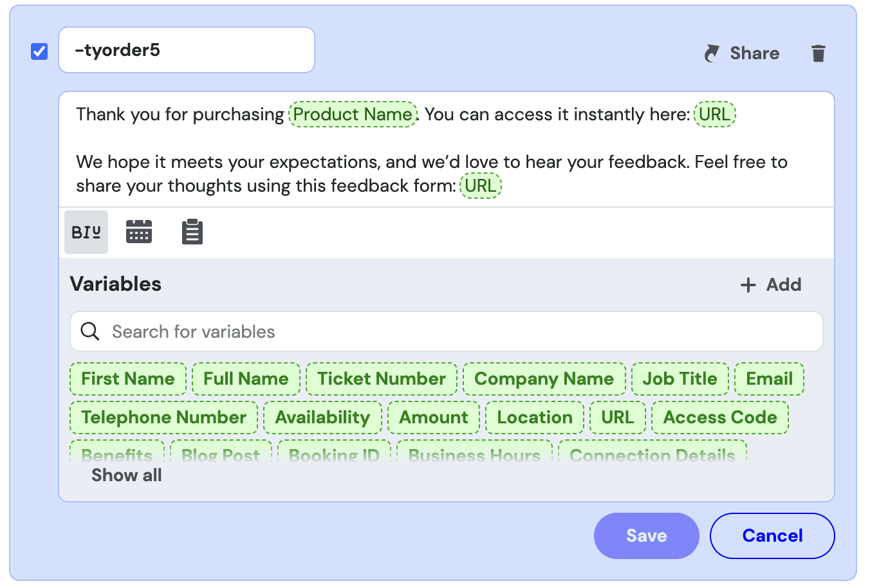Click the clipboard form icon

point(192,232)
